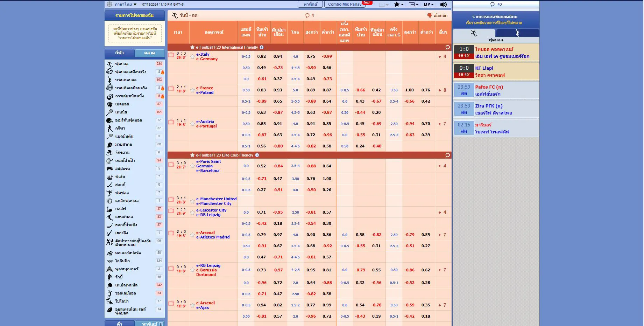Open the favorites star dropdown in top bar
644x326 pixels.
pos(399,5)
